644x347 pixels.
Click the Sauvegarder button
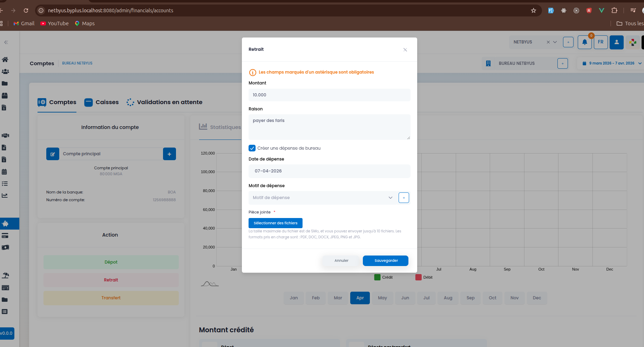[385, 261]
